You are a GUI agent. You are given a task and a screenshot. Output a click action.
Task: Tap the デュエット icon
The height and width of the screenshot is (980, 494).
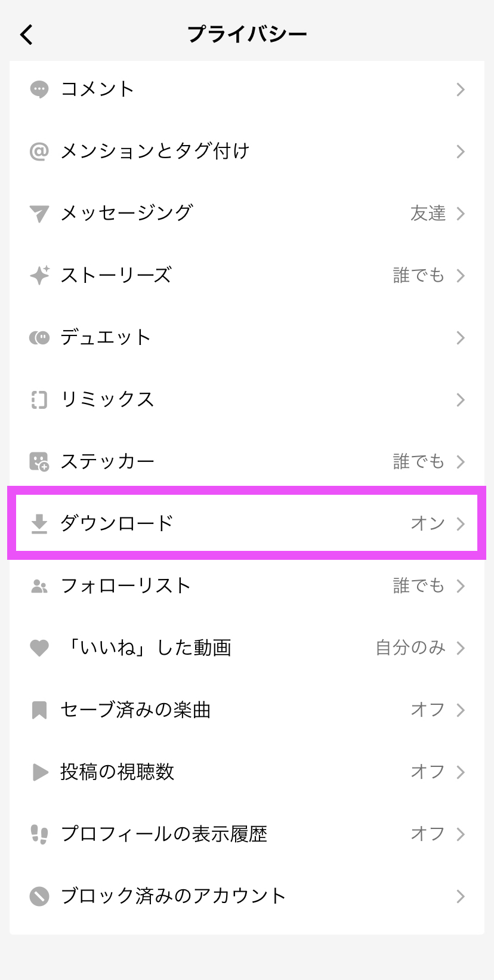tap(39, 338)
